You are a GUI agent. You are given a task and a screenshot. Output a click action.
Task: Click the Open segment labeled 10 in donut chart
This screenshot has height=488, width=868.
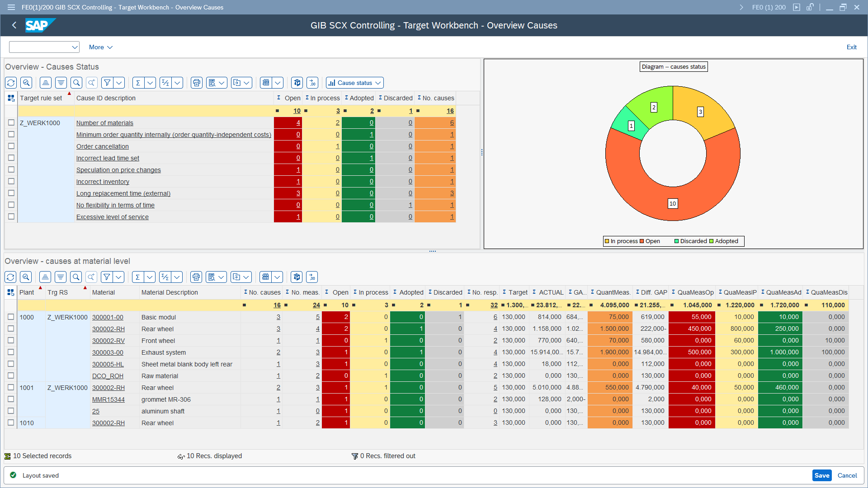[x=672, y=204]
